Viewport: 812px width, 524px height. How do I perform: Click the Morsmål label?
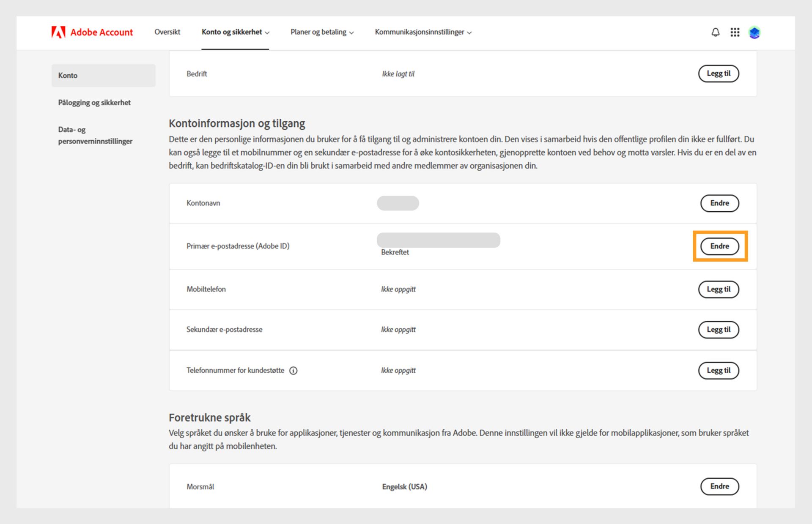coord(200,487)
